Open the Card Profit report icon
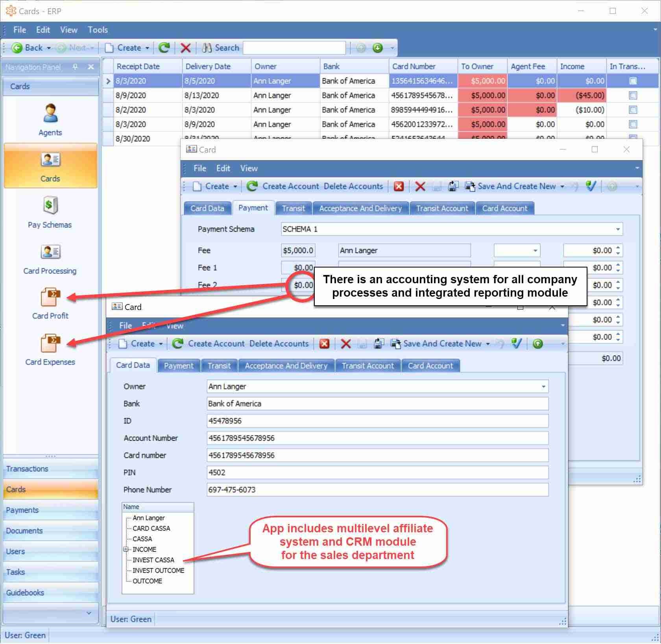 pos(50,298)
